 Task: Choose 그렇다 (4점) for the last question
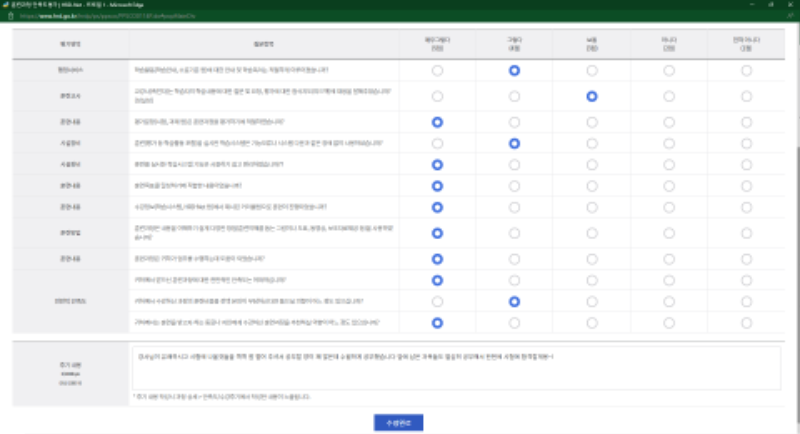pos(514,322)
